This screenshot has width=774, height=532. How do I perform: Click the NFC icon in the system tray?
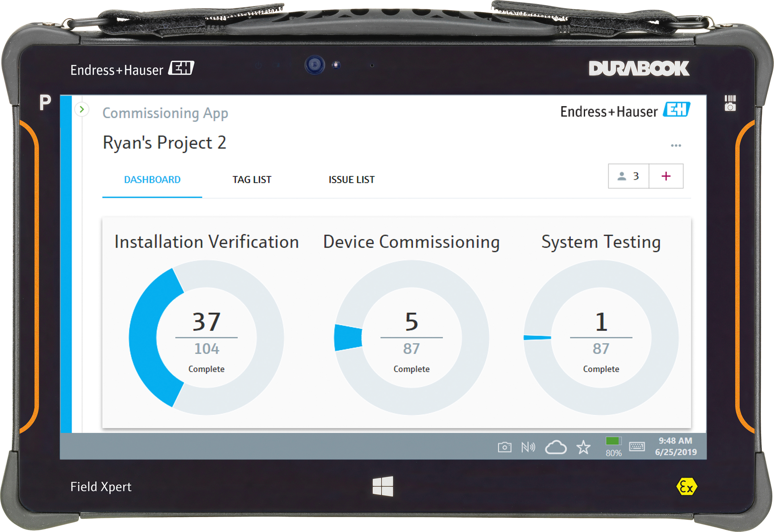click(x=529, y=447)
